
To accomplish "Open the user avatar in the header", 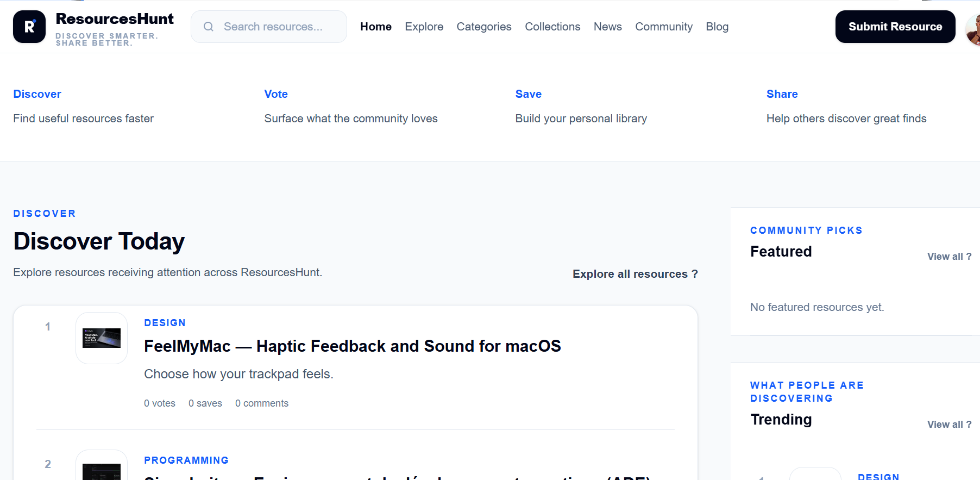I will click(x=973, y=30).
